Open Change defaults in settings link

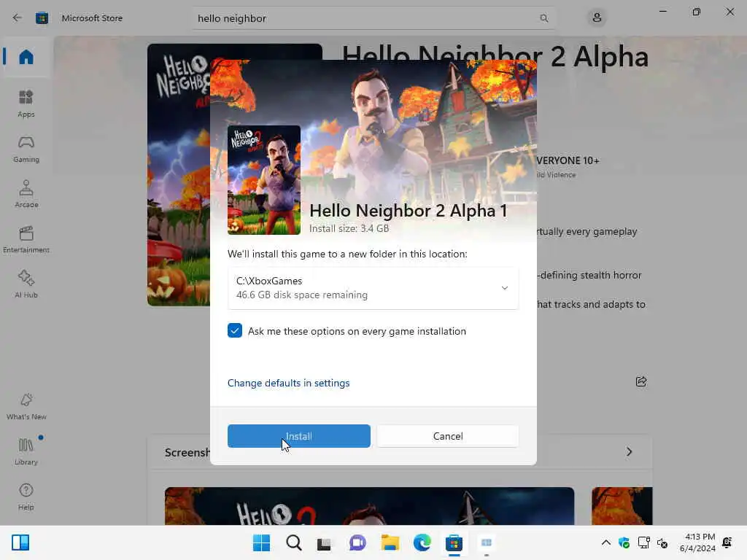click(x=288, y=383)
